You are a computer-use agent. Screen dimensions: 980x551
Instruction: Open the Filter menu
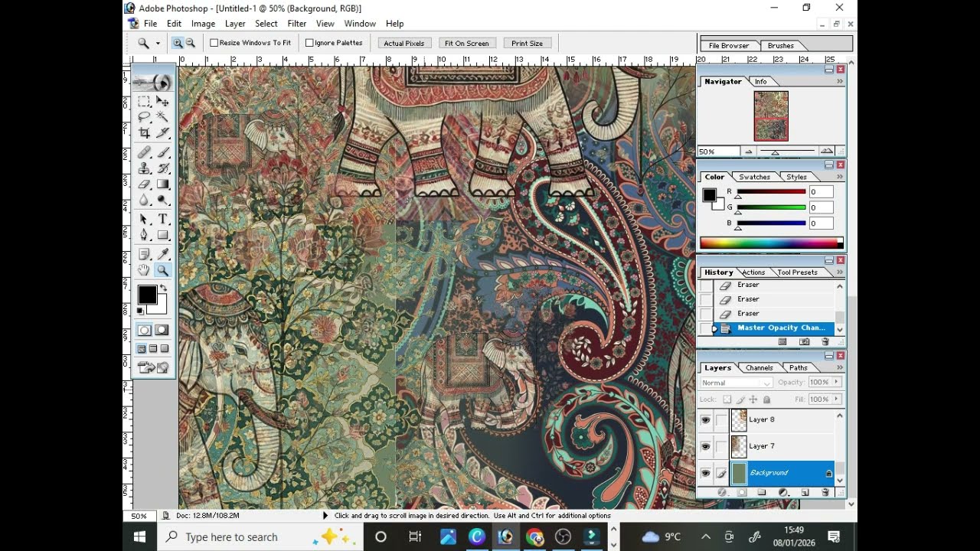pyautogui.click(x=297, y=24)
